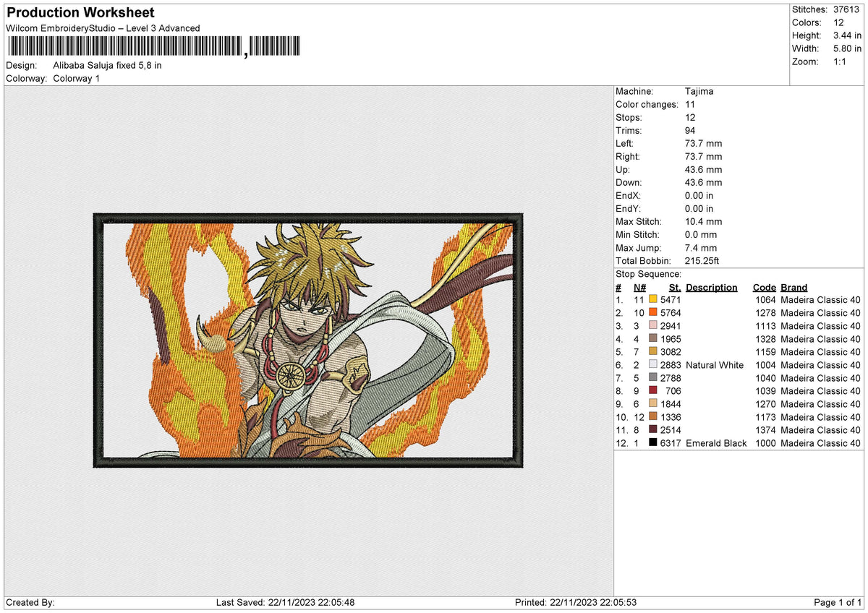Click stitch count 5471 in stop 1
Image resolution: width=868 pixels, height=613 pixels.
click(x=671, y=299)
